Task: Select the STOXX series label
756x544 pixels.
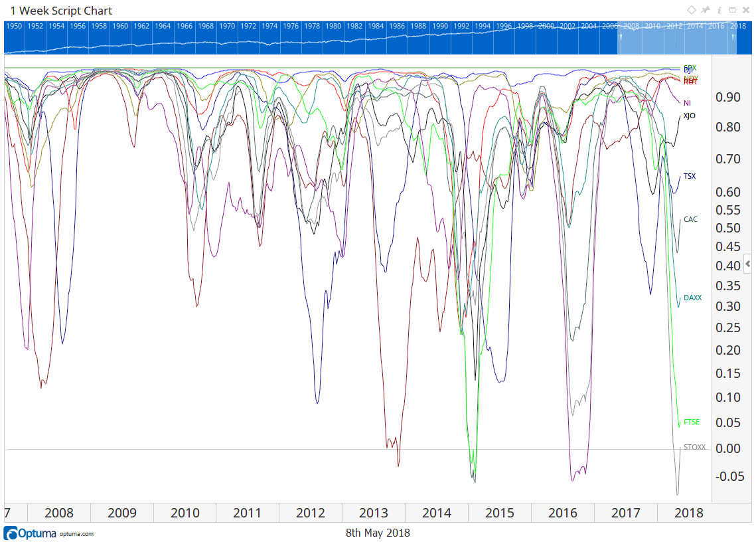Action: [693, 448]
